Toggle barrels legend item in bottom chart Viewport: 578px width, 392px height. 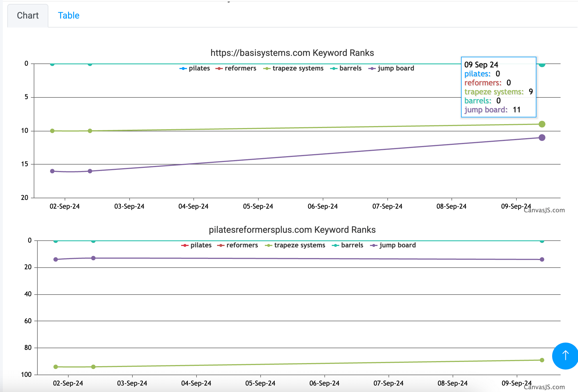pyautogui.click(x=352, y=245)
